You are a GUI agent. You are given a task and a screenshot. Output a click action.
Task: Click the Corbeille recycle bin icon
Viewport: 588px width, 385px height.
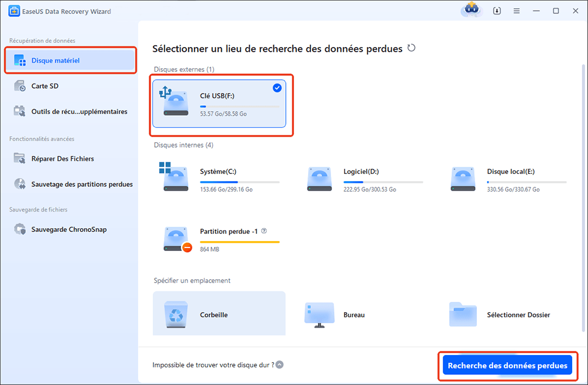[x=176, y=314]
